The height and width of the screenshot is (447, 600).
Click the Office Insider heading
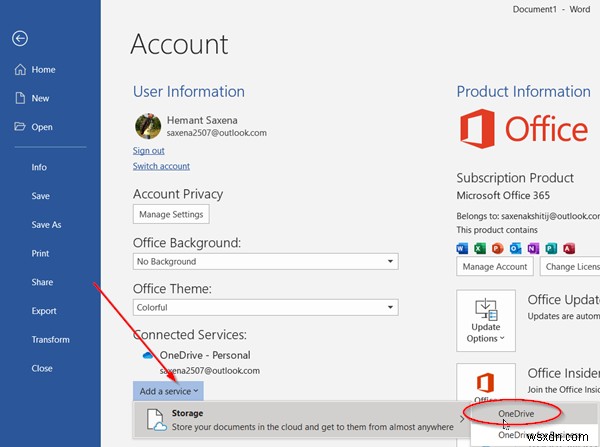(x=564, y=373)
